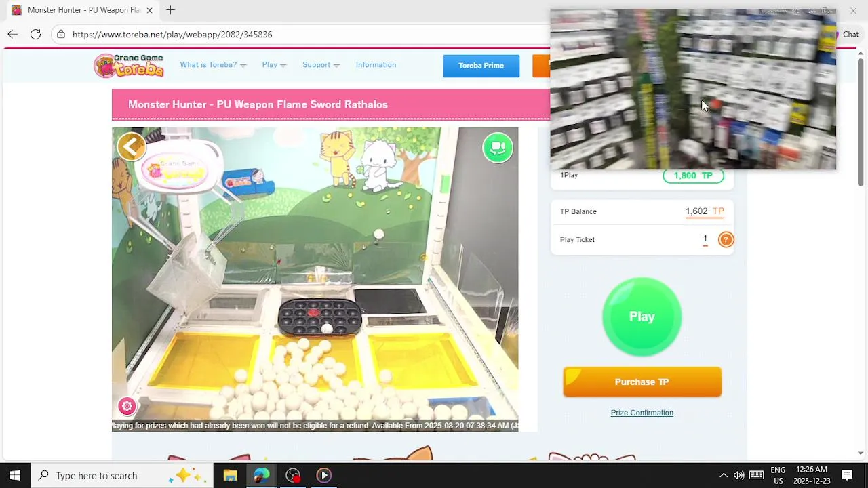Screen dimensions: 868x488
Task: Click the TP Balance label
Action: tap(578, 211)
